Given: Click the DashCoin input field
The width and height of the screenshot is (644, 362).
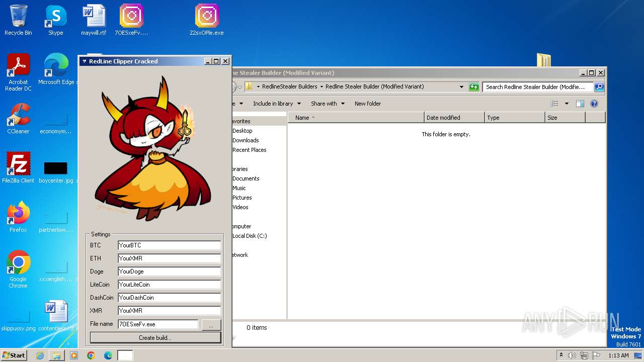Looking at the screenshot, I should pos(170,298).
